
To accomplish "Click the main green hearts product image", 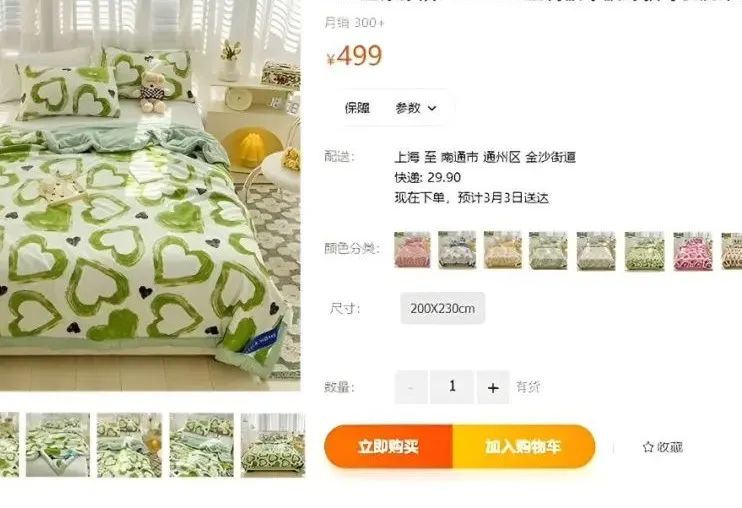I will (150, 195).
